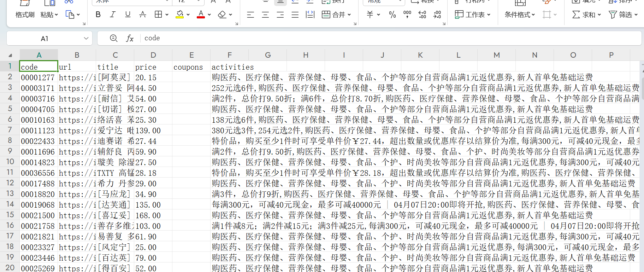Open the Worksheet (工作表) menu
This screenshot has width=644, height=272.
click(473, 15)
